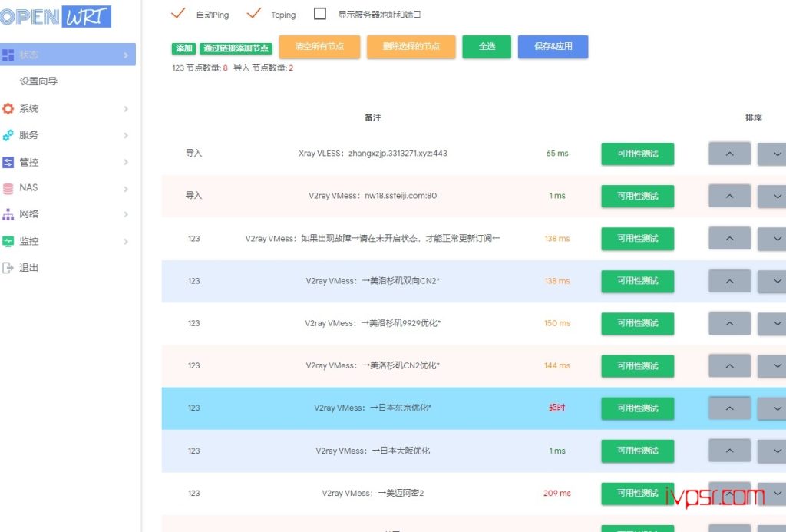Image resolution: width=786 pixels, height=532 pixels.
Task: Run 可用性测试 for 日本东京优化 node
Action: 638,408
